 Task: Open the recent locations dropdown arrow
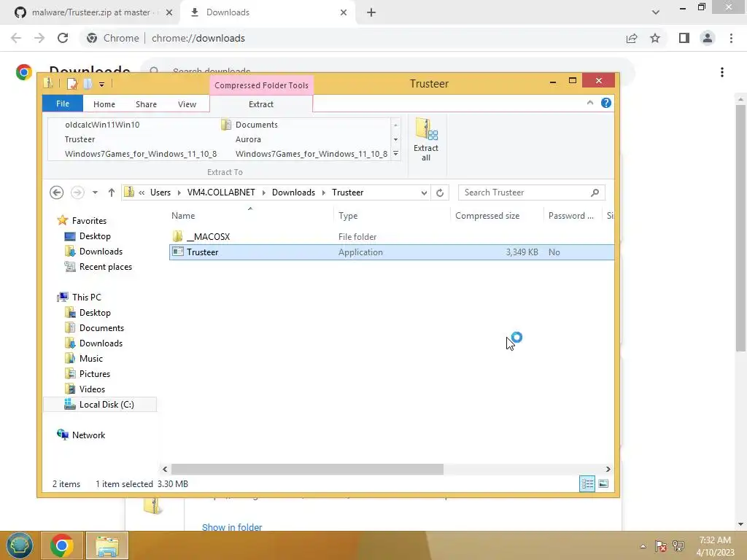(x=95, y=192)
